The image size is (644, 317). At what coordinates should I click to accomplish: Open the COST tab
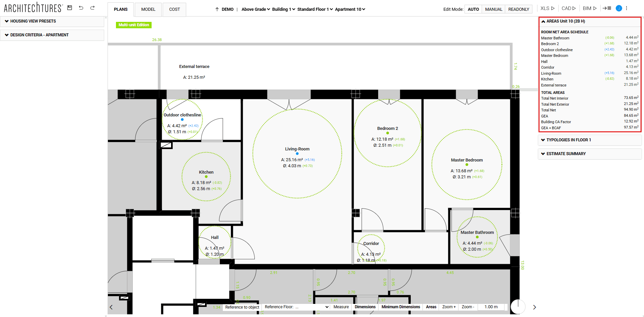tap(174, 9)
